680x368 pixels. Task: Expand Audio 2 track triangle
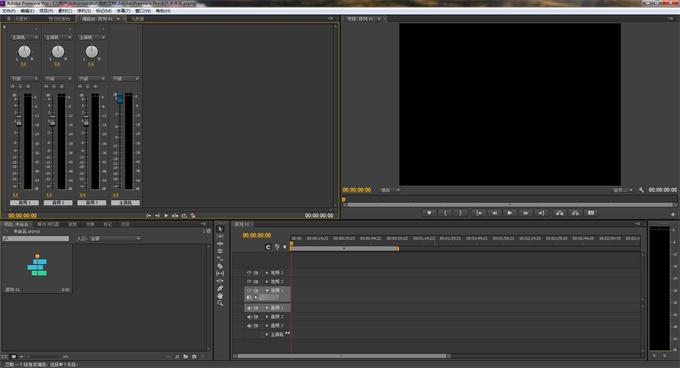tap(267, 316)
